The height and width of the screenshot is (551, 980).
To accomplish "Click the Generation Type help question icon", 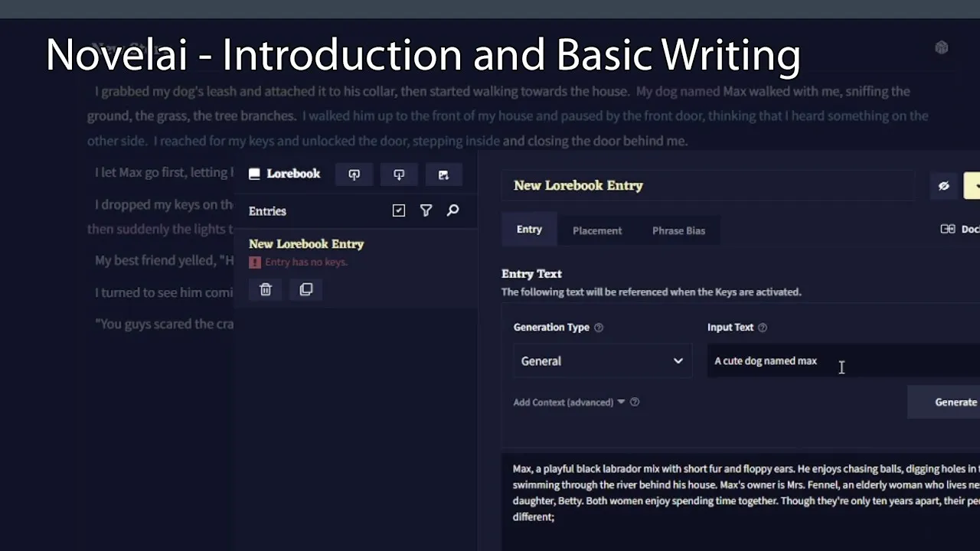I will pos(599,328).
